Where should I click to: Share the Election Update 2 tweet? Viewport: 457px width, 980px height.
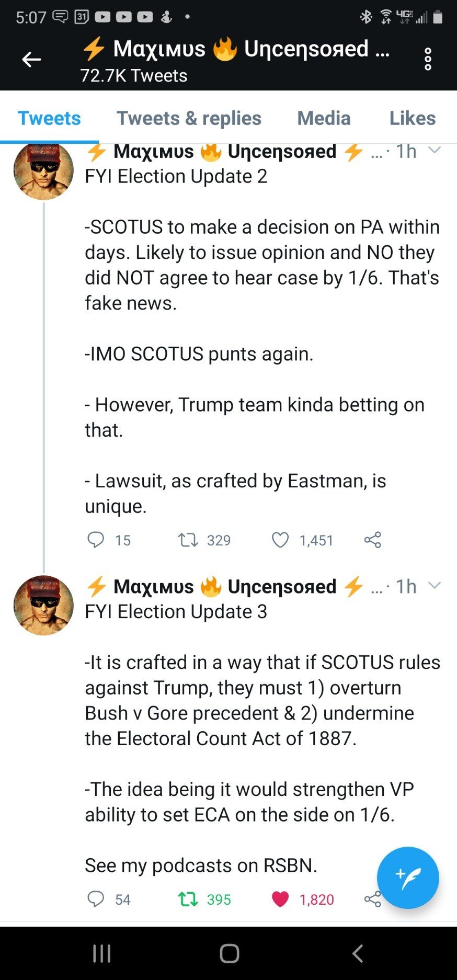tap(373, 540)
